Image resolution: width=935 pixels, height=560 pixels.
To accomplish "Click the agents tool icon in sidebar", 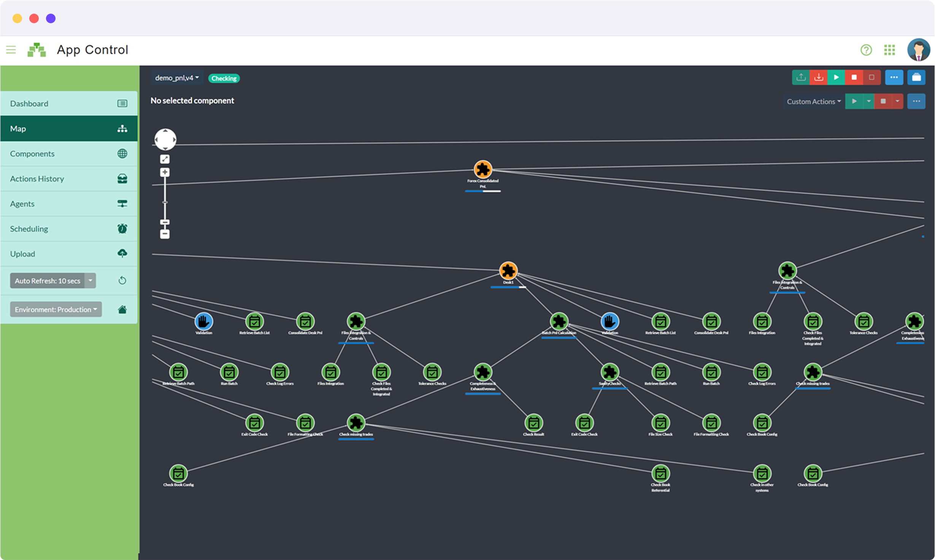I will [x=122, y=203].
